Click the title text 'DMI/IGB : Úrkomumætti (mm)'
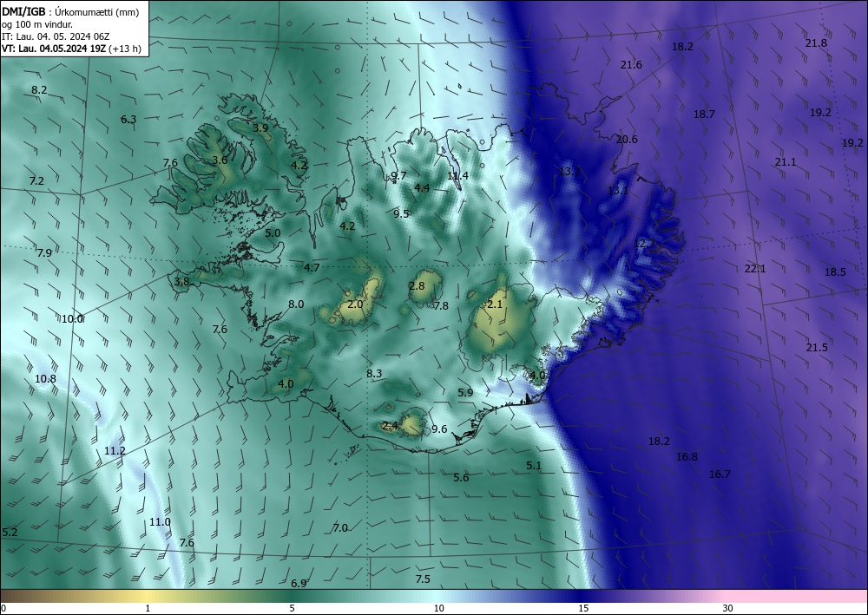 tap(70, 12)
